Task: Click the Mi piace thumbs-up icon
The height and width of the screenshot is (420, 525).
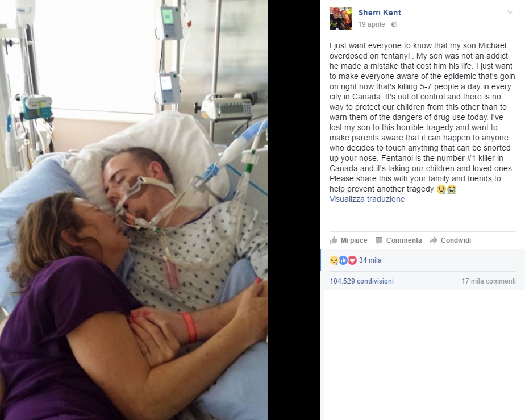Action: [334, 240]
